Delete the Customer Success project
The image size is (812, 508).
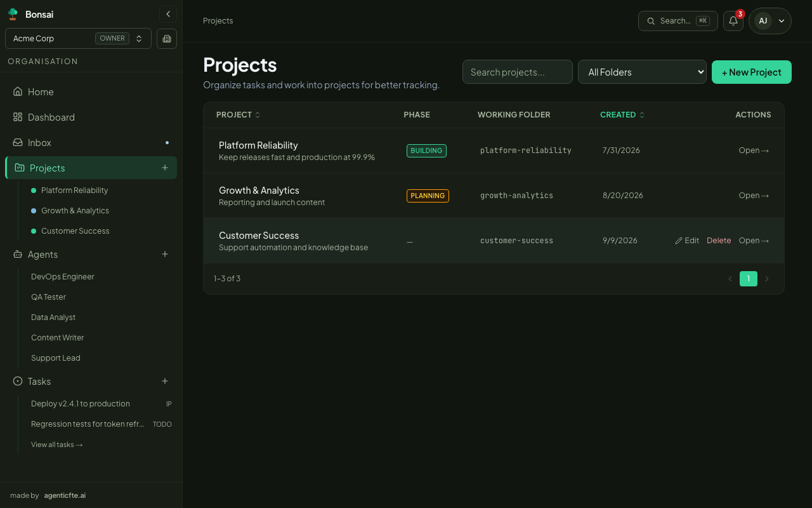click(x=719, y=241)
